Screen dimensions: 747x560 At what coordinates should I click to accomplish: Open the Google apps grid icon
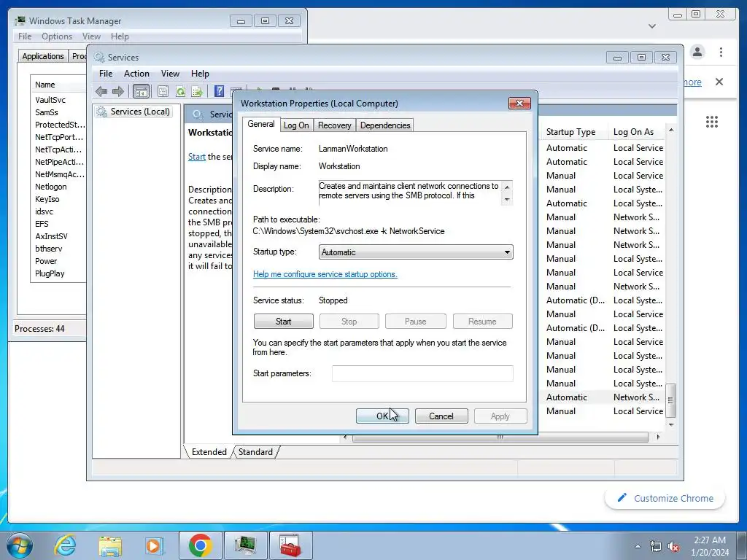tap(712, 122)
